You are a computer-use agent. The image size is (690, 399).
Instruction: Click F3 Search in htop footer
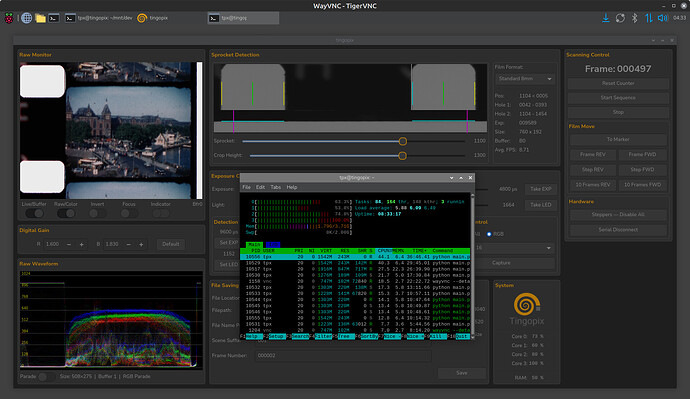[301, 337]
